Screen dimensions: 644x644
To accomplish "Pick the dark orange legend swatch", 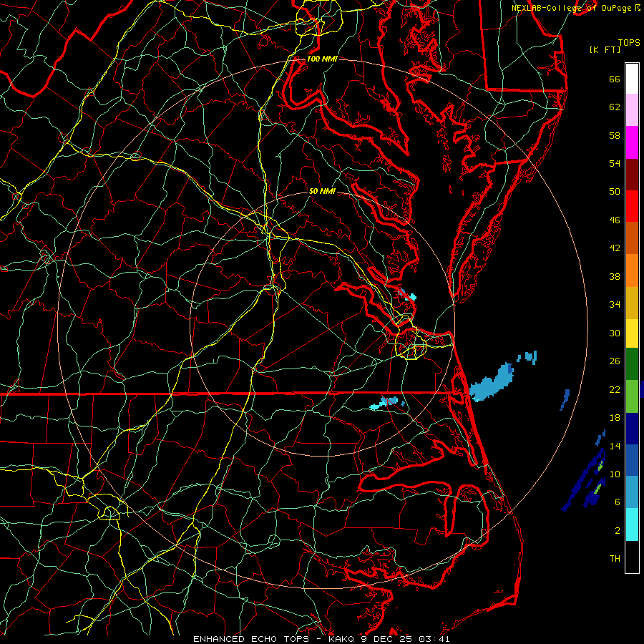I will click(x=632, y=238).
